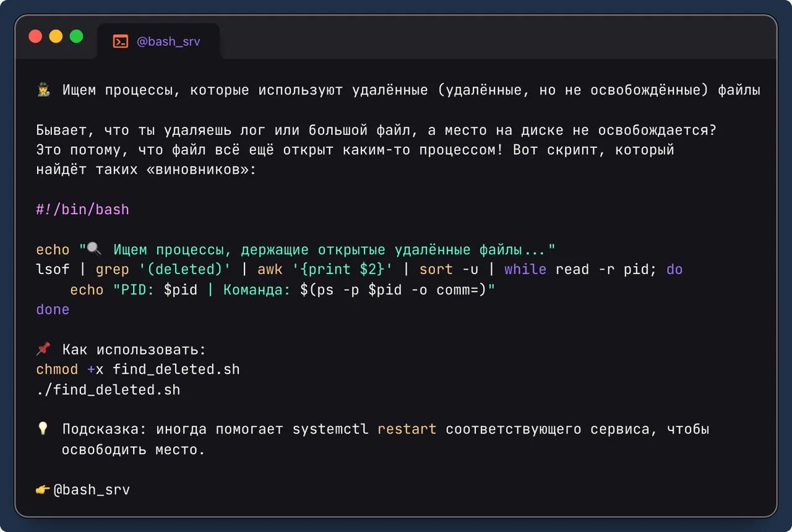Click the "while" keyword
Viewport: 792px width, 532px height.
[525, 270]
